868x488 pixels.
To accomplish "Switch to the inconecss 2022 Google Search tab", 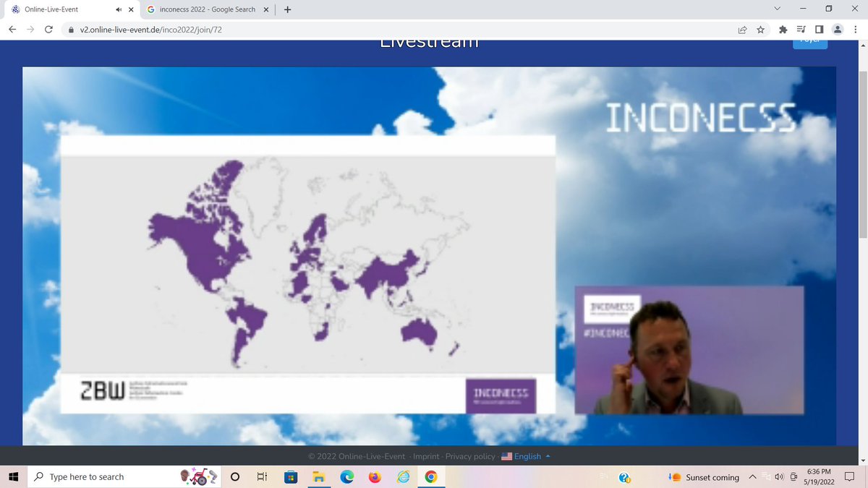I will [208, 9].
